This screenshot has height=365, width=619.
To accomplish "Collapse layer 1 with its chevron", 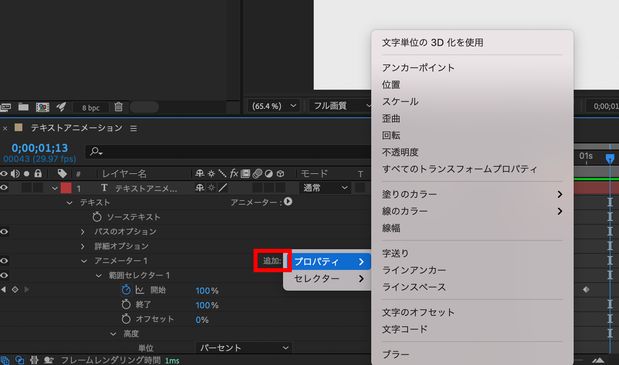I will click(54, 188).
